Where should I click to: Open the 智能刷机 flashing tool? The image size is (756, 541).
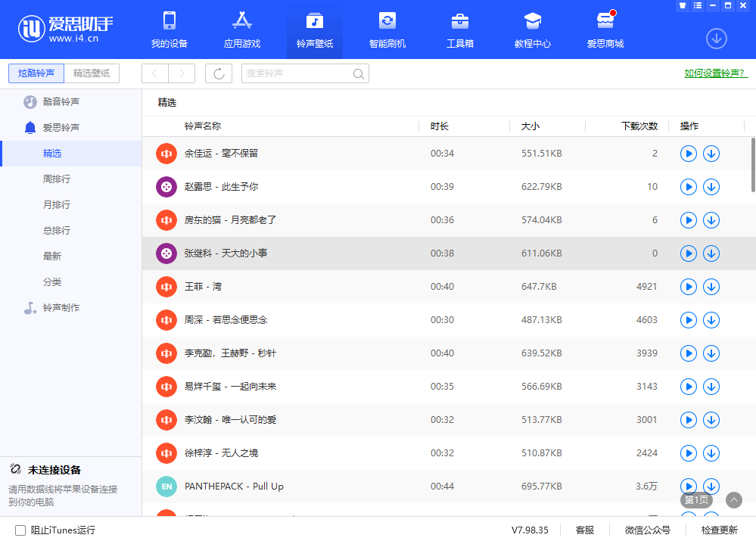pos(387,29)
